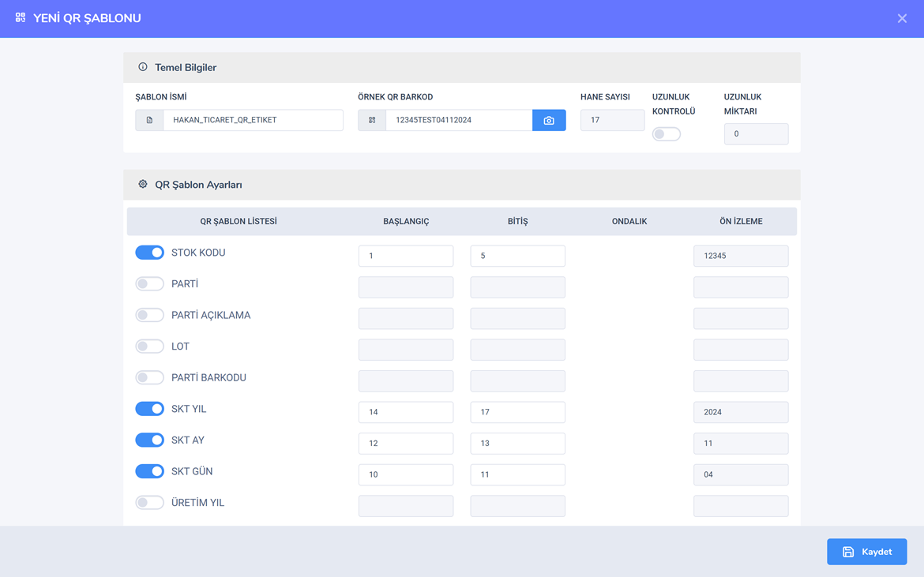Focus the Örnek QR Barkod input

458,120
